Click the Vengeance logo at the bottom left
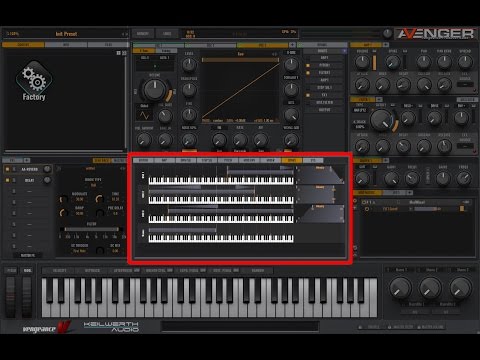Screen dimensions: 480x360 [x=47, y=327]
